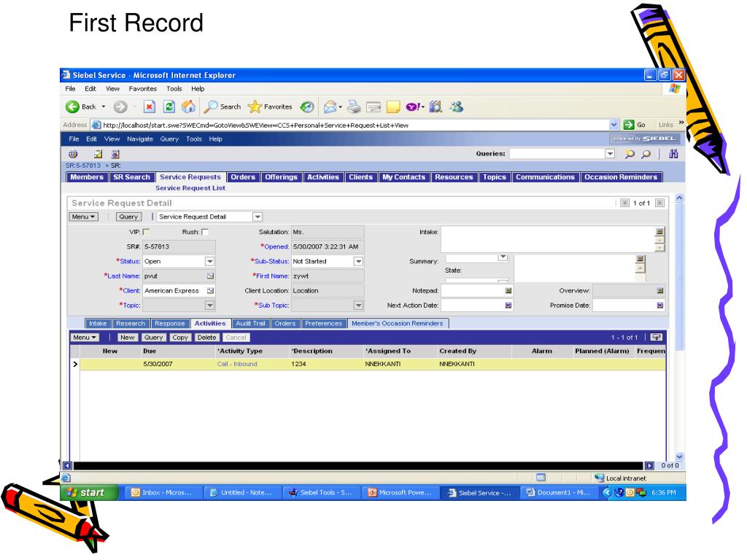Screen dimensions: 747x560
Task: Click the Call - Inbound activity link
Action: [x=237, y=364]
